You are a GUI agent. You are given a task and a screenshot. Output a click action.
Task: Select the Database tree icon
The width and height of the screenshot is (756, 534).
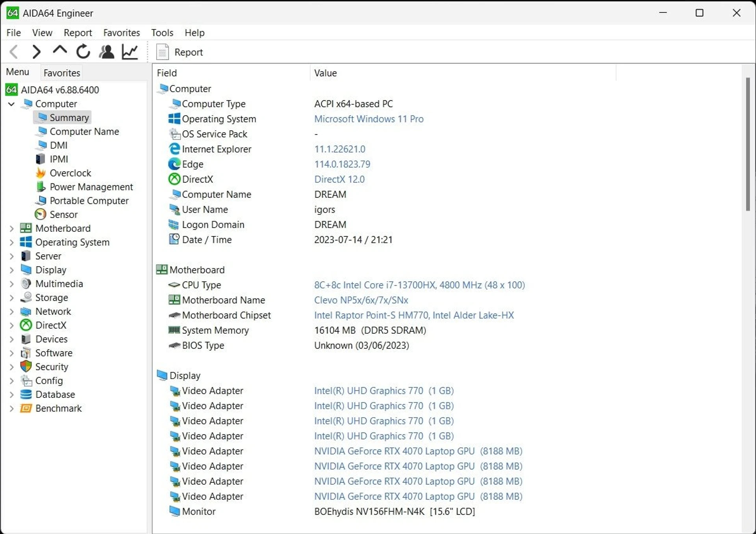(26, 394)
